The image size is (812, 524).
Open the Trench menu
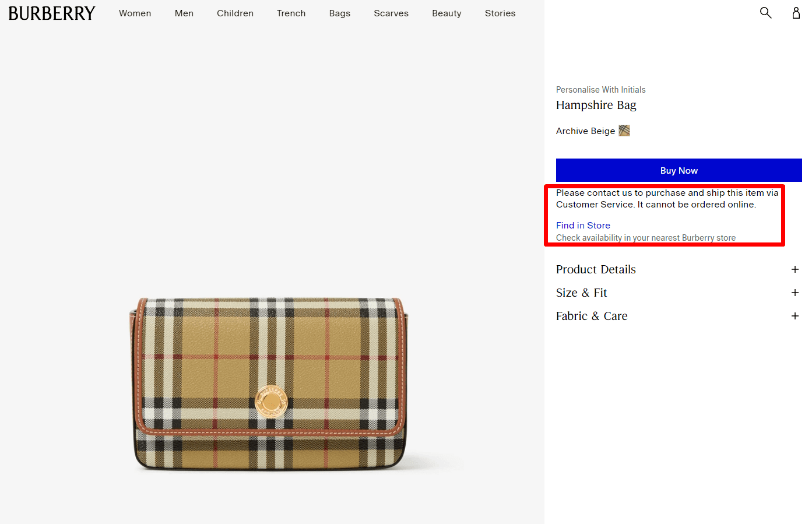291,13
